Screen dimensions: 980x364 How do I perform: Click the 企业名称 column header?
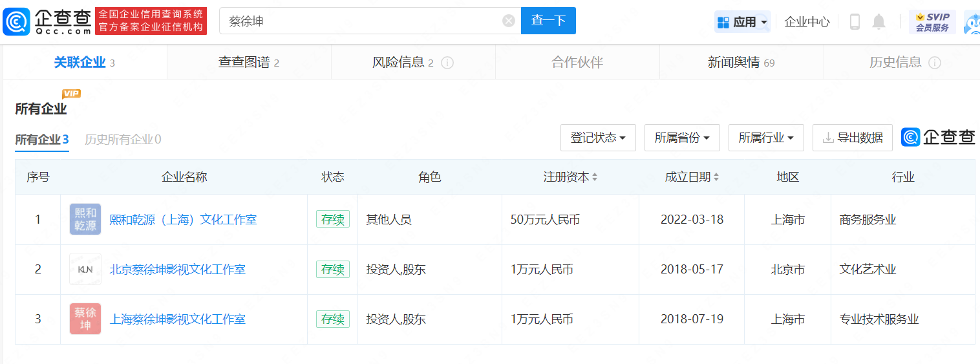click(184, 177)
